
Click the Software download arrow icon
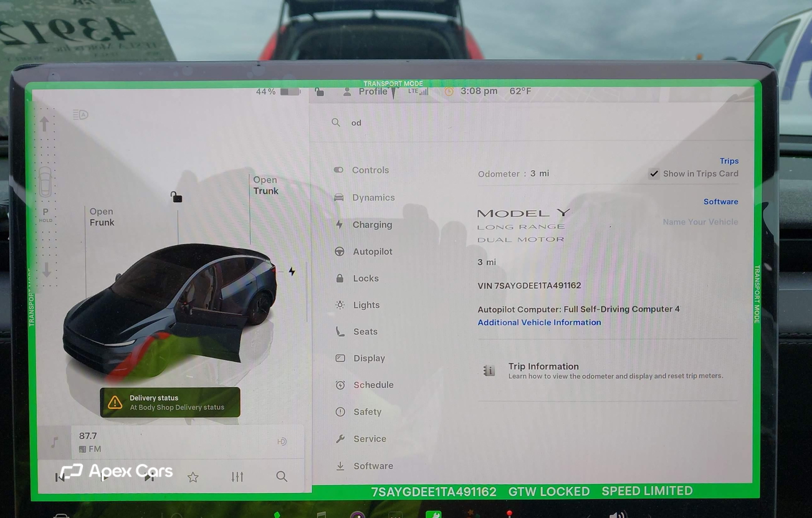pos(340,466)
